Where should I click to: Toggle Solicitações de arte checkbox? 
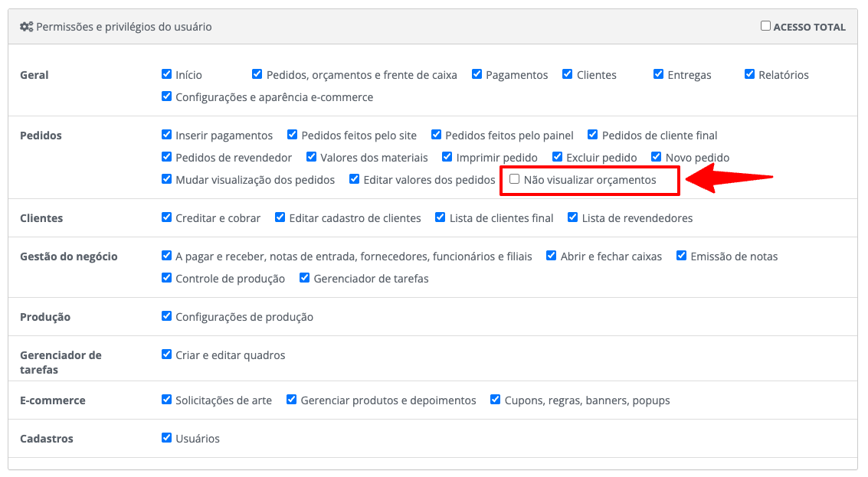point(166,400)
